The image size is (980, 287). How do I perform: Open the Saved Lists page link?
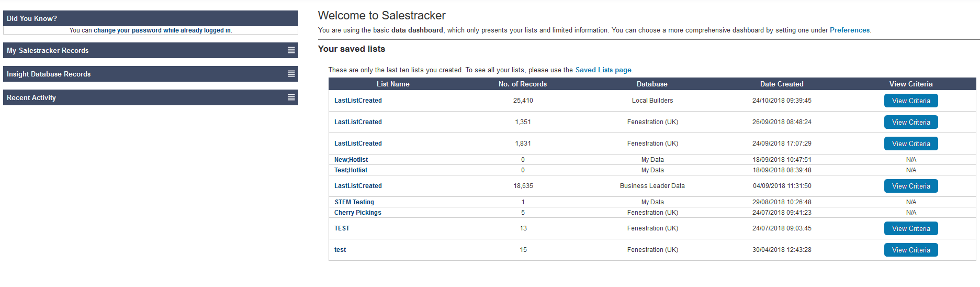(603, 70)
